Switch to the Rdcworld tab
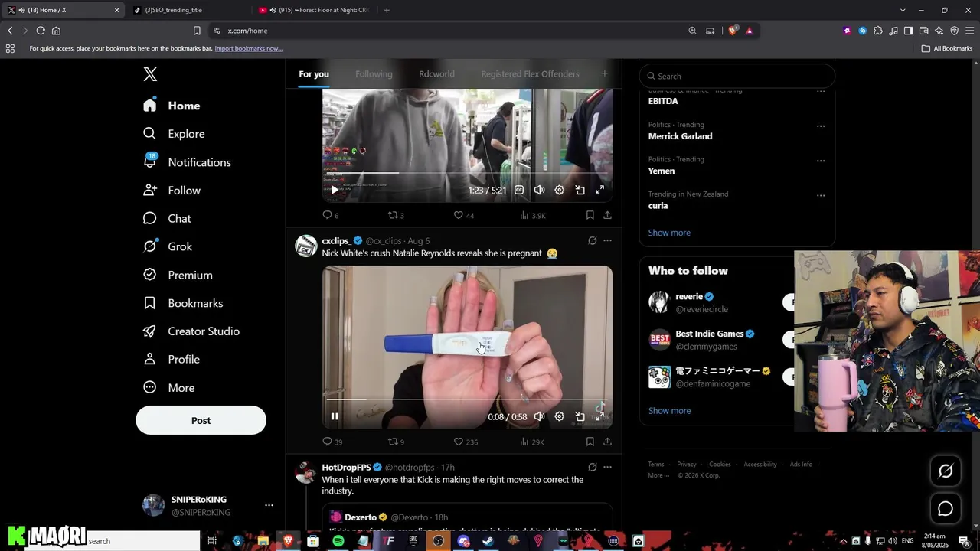Screen dimensions: 980x551 436,74
